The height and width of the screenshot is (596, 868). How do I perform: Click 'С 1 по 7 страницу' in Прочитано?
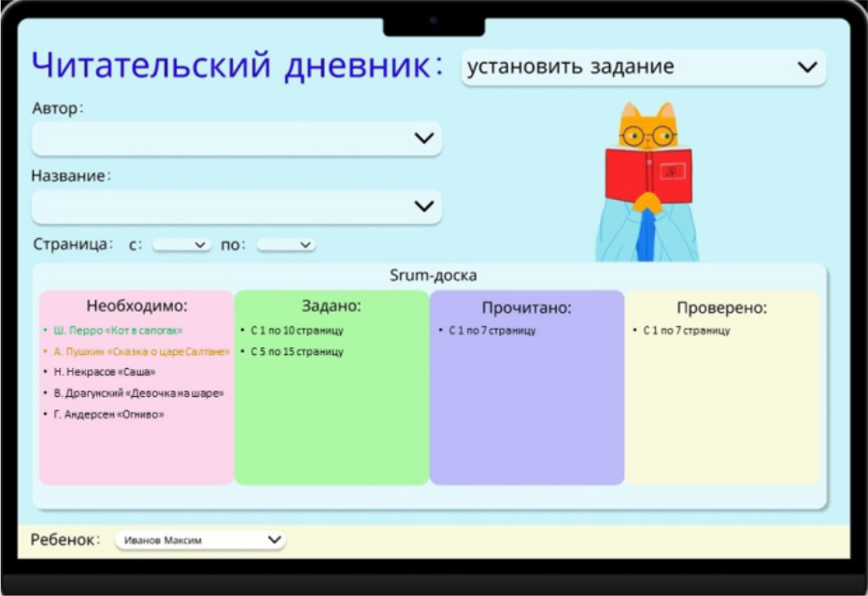pyautogui.click(x=491, y=331)
